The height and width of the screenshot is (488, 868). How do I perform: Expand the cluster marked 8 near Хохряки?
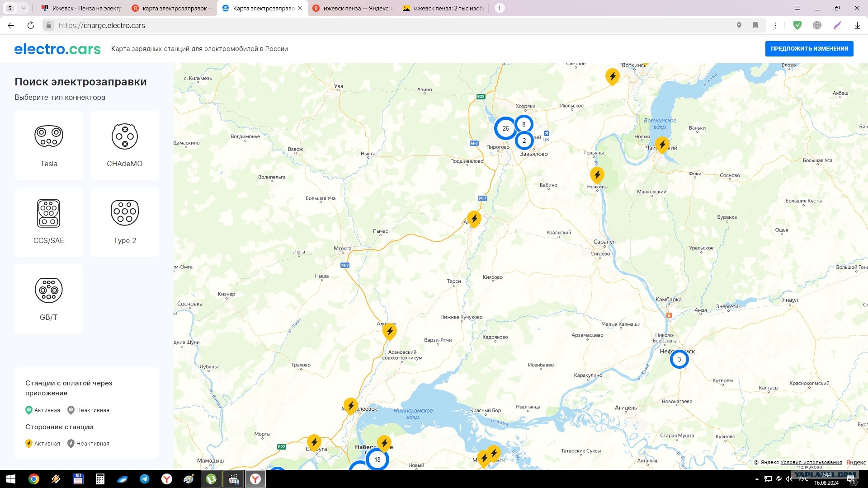point(524,124)
